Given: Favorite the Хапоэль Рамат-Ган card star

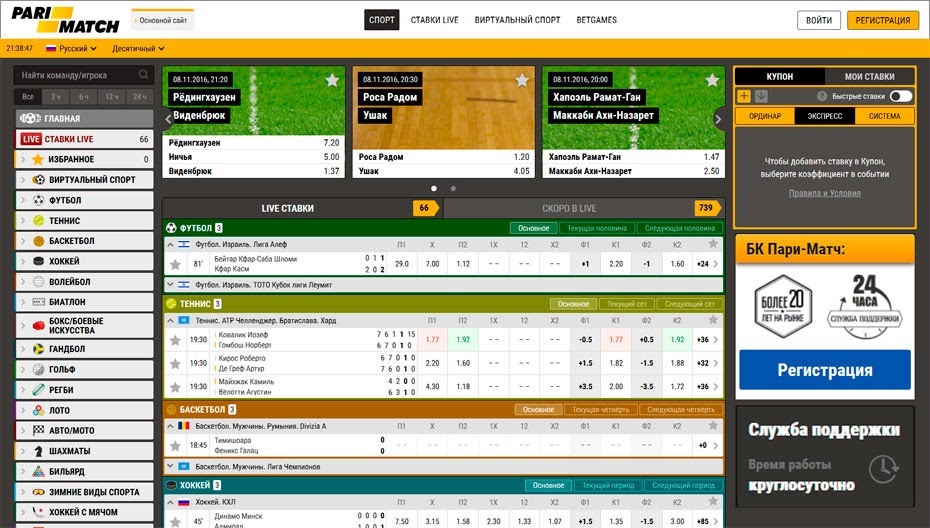Looking at the screenshot, I should 712,80.
